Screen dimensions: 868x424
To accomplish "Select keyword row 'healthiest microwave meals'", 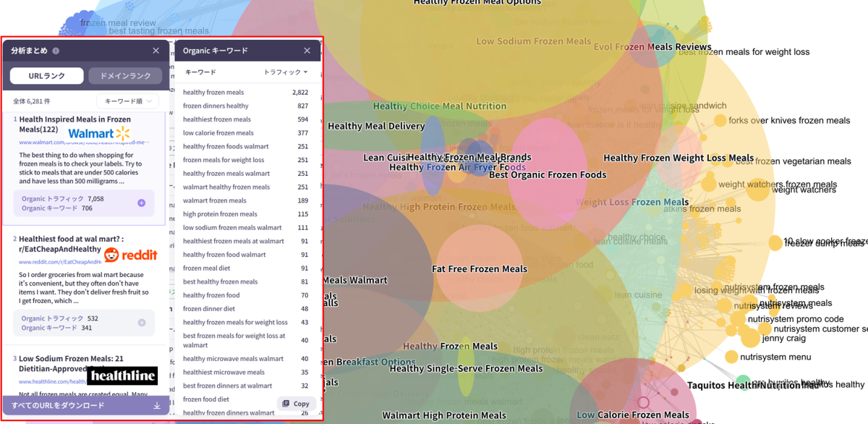I will pos(245,372).
